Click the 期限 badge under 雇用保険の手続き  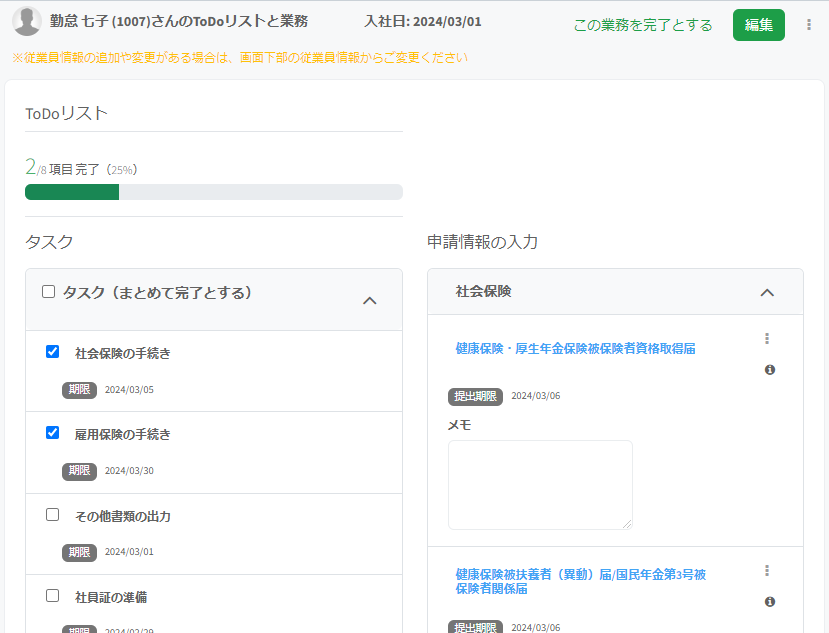pyautogui.click(x=79, y=471)
